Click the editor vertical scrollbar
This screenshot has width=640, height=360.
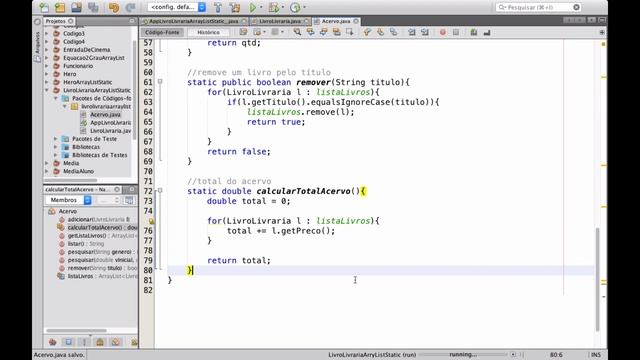tap(598, 280)
